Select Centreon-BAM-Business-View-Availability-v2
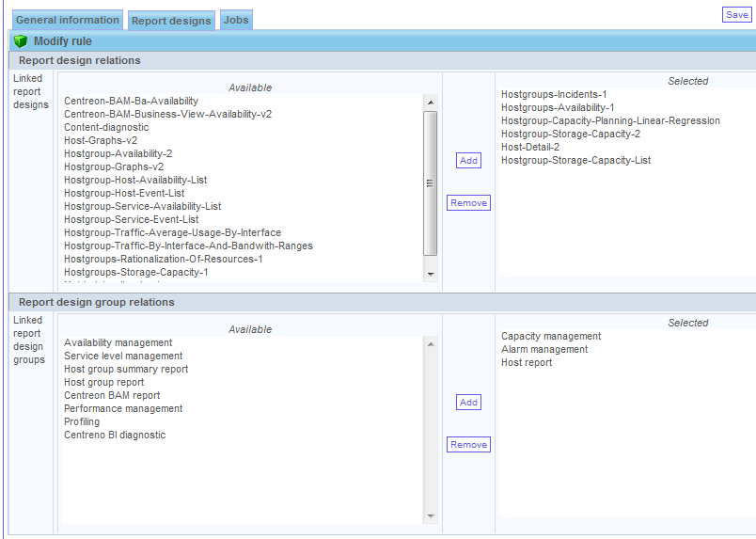 coord(167,114)
